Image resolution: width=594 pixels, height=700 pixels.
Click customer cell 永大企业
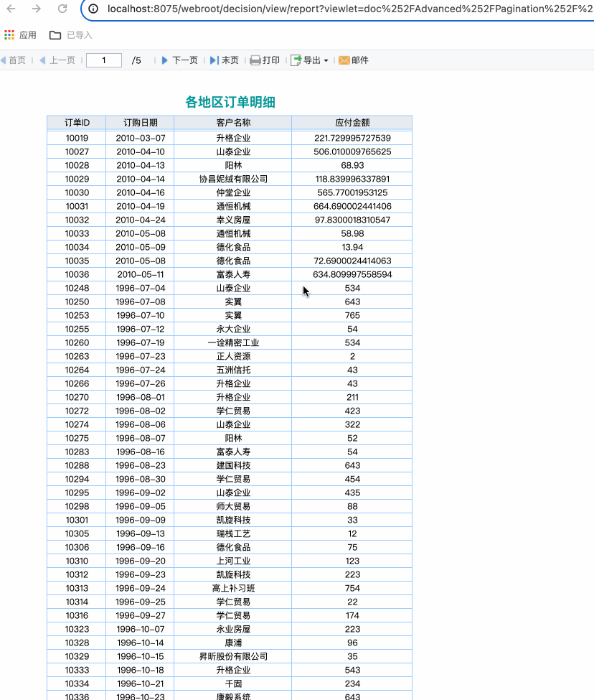click(232, 329)
